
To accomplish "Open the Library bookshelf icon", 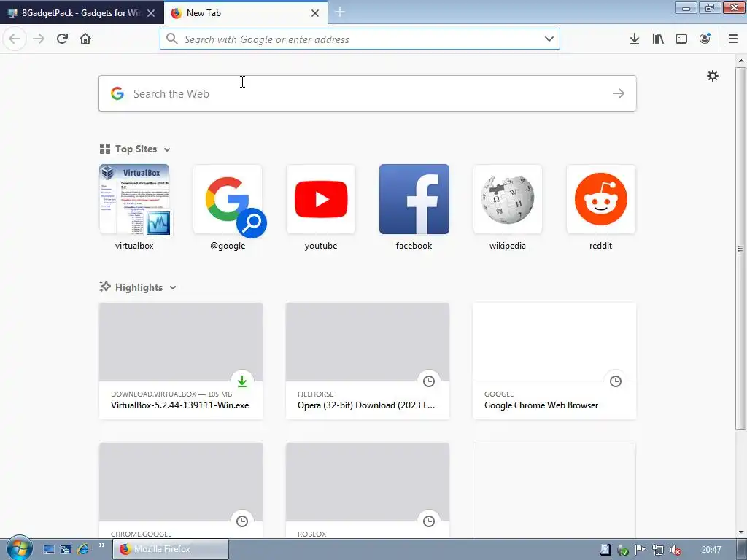I will click(x=658, y=39).
